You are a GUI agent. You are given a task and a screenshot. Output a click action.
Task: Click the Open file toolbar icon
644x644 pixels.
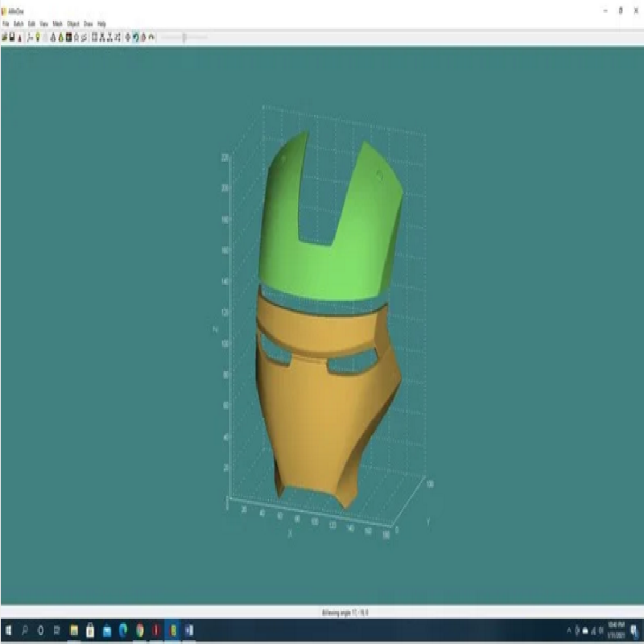(6, 37)
